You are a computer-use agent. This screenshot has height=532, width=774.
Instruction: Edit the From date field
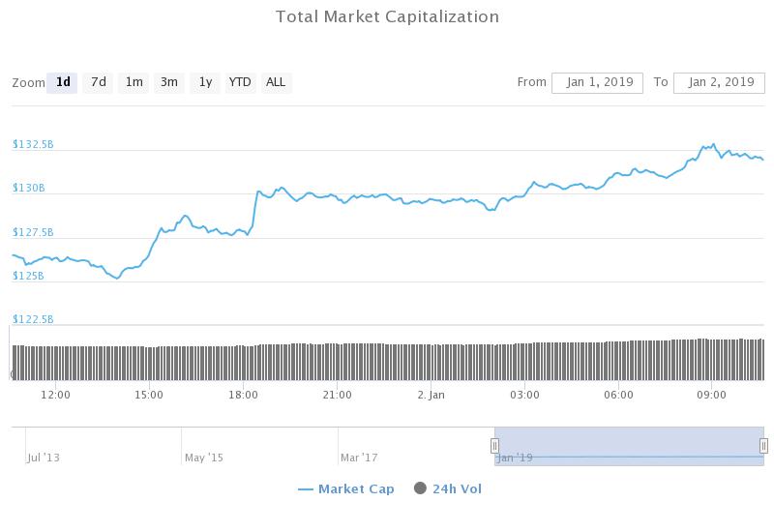coord(597,82)
